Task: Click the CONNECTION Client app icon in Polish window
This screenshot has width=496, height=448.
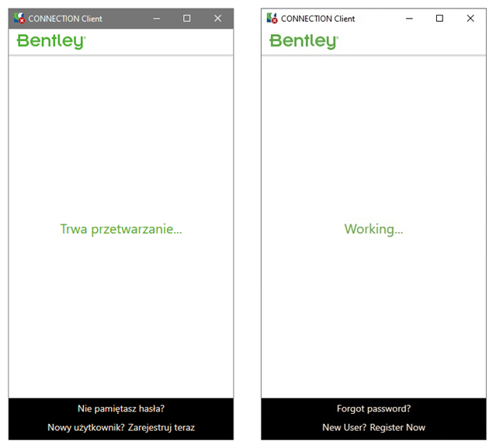Action: [19, 18]
